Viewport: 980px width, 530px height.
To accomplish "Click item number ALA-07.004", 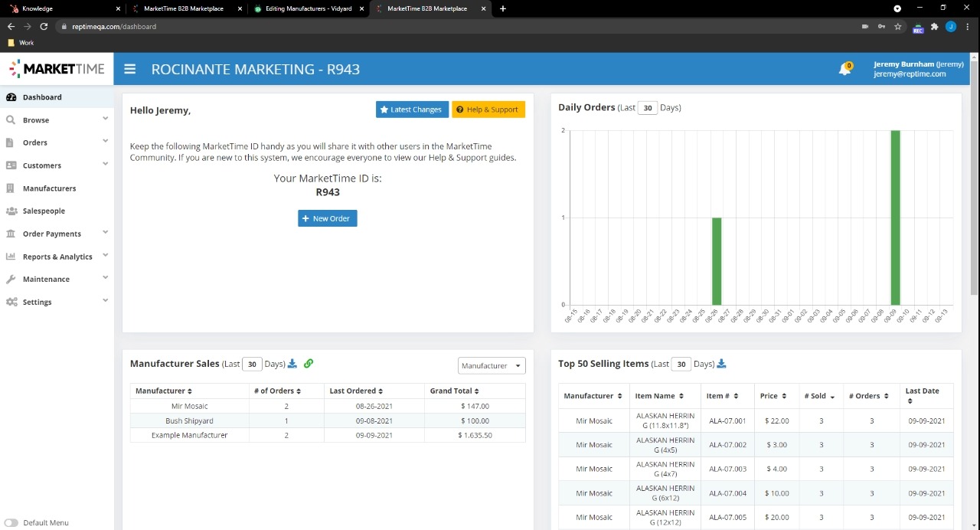I will 727,493.
